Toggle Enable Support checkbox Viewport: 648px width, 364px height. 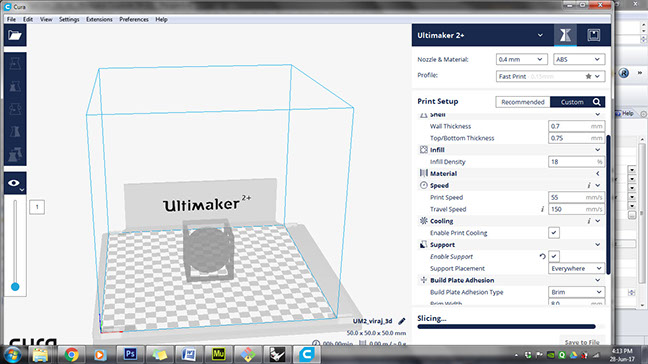click(554, 257)
